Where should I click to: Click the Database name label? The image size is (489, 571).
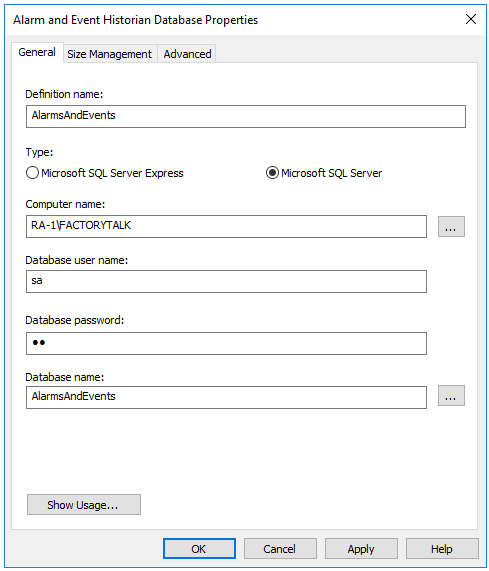point(65,377)
